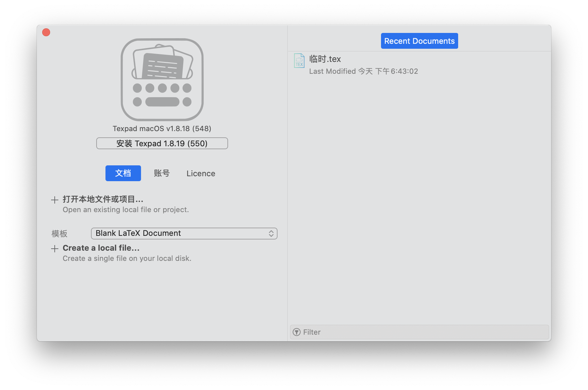
Task: Install Texpad 1.8.19 (550) update
Action: (x=162, y=143)
